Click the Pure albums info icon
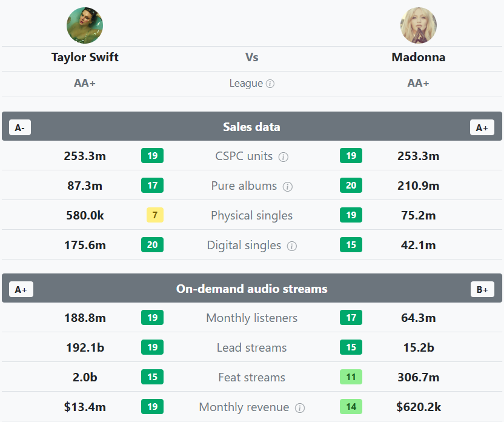The image size is (504, 422). click(288, 186)
